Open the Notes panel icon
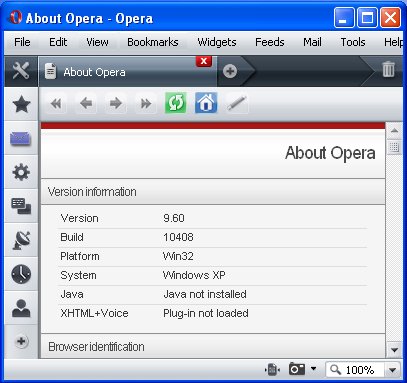407x383 pixels. tap(21, 206)
